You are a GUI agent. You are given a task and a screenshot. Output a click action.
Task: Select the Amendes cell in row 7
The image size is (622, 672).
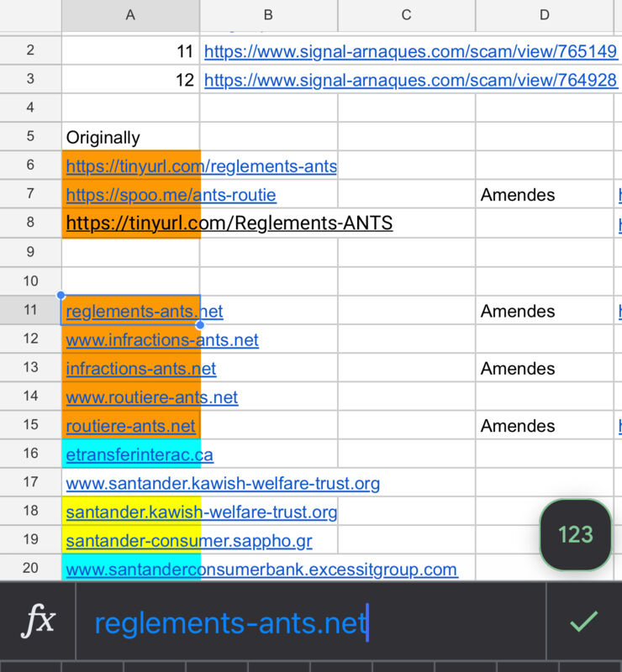click(x=545, y=194)
